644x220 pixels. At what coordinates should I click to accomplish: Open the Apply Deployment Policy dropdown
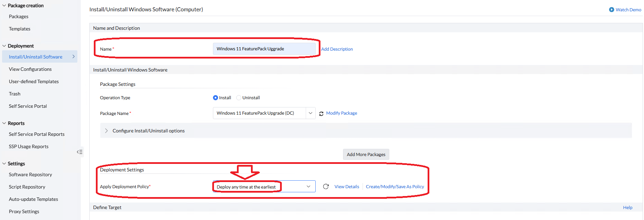(308, 186)
